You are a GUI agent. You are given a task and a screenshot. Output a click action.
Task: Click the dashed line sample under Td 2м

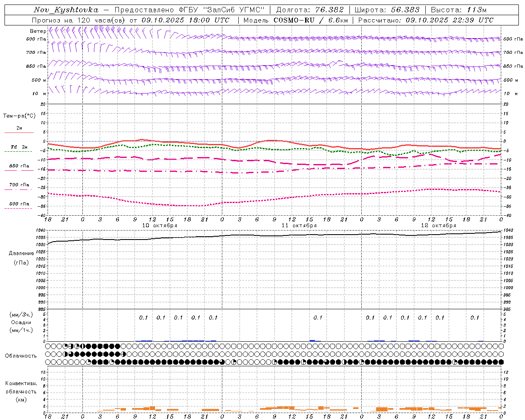(x=19, y=151)
